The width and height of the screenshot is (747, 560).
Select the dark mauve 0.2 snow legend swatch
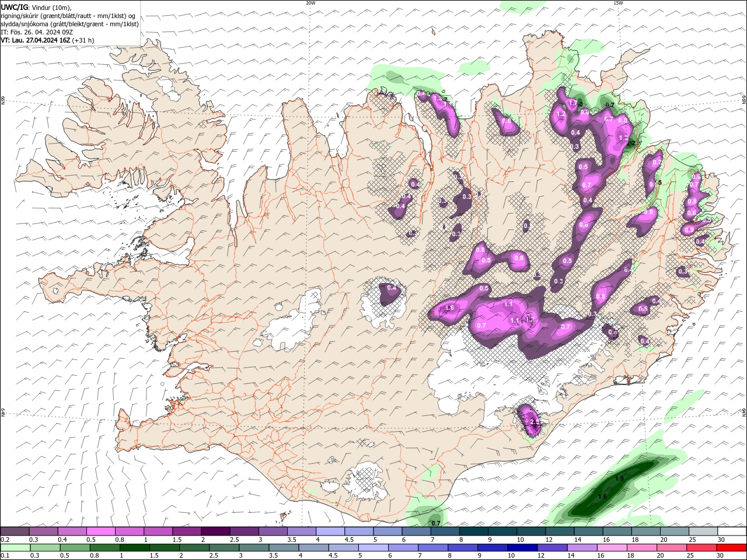(15, 531)
